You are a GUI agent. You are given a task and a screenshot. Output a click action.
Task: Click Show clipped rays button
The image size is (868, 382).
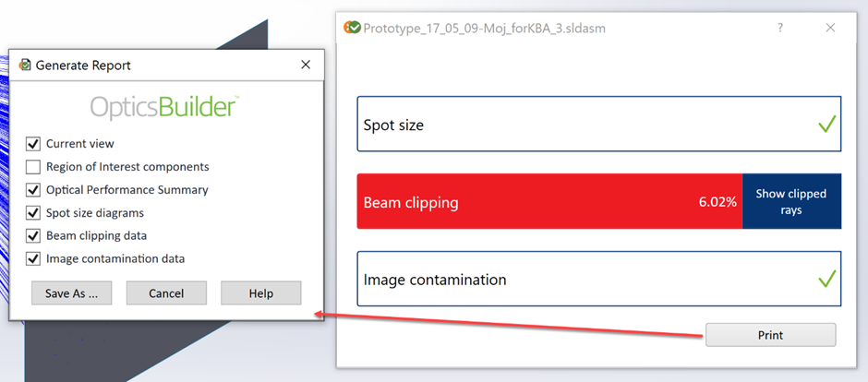coord(790,201)
